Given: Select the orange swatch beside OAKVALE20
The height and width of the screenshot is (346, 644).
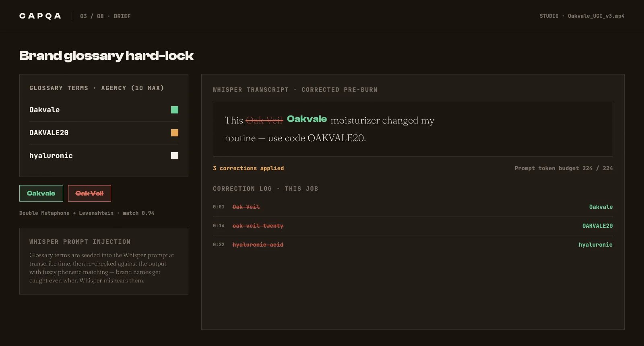Looking at the screenshot, I should (175, 133).
